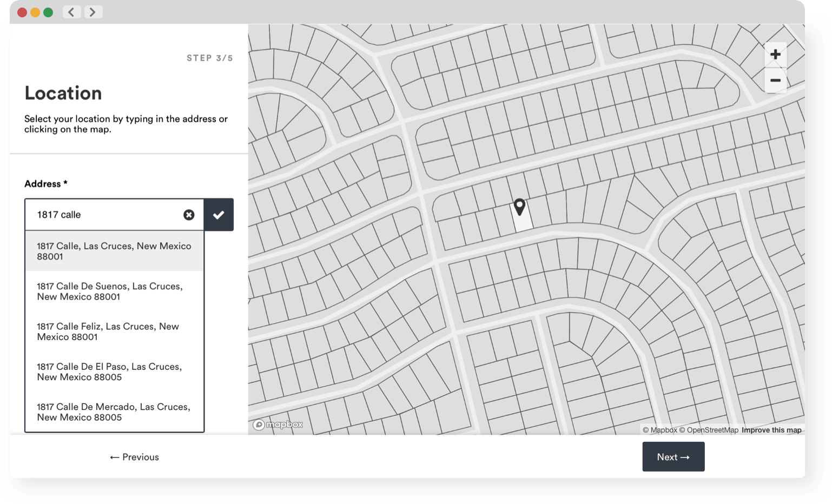832x504 pixels.
Task: Zoom out on the map
Action: tap(775, 80)
